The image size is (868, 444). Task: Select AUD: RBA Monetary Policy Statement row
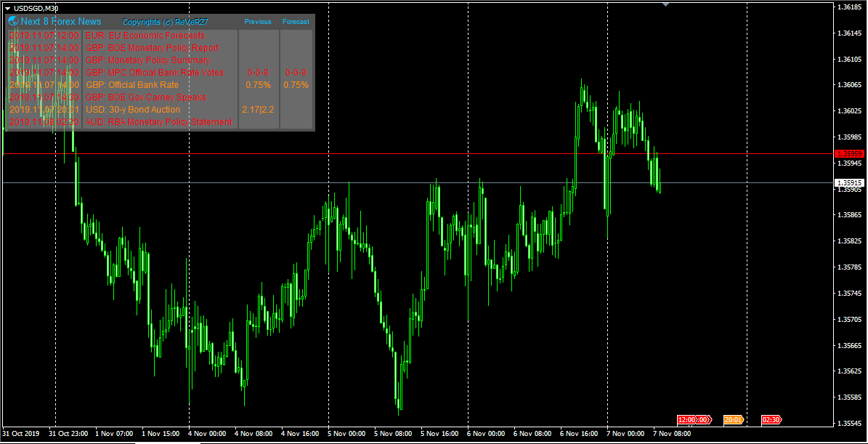[160, 122]
